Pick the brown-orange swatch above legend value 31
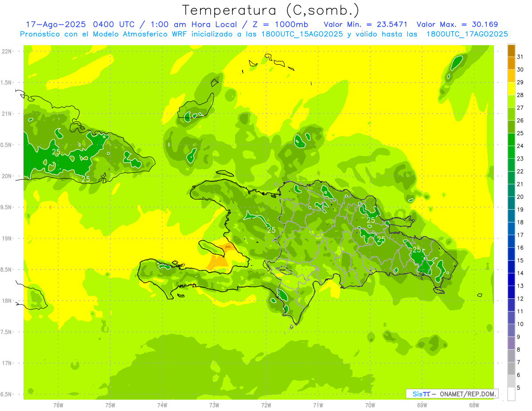Viewport: 532px width, 411px height. click(511, 51)
